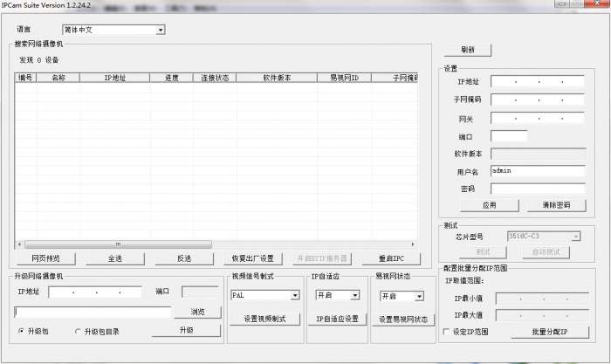Click the 子网掩码 column header in table

click(x=395, y=78)
